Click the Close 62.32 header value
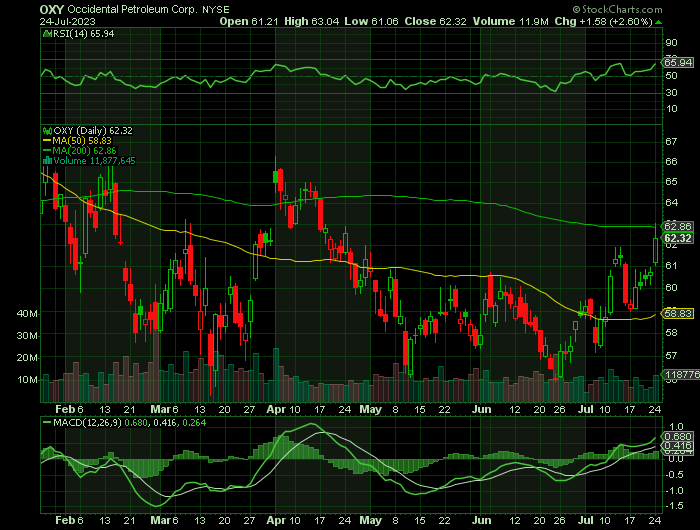The image size is (700, 530). (x=435, y=21)
